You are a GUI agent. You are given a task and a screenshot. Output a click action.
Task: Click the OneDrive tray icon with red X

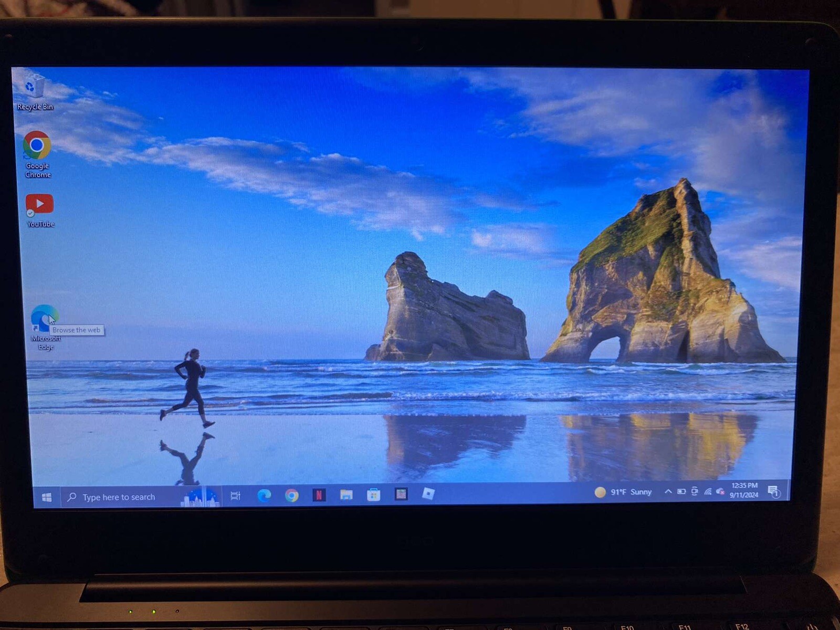click(720, 491)
